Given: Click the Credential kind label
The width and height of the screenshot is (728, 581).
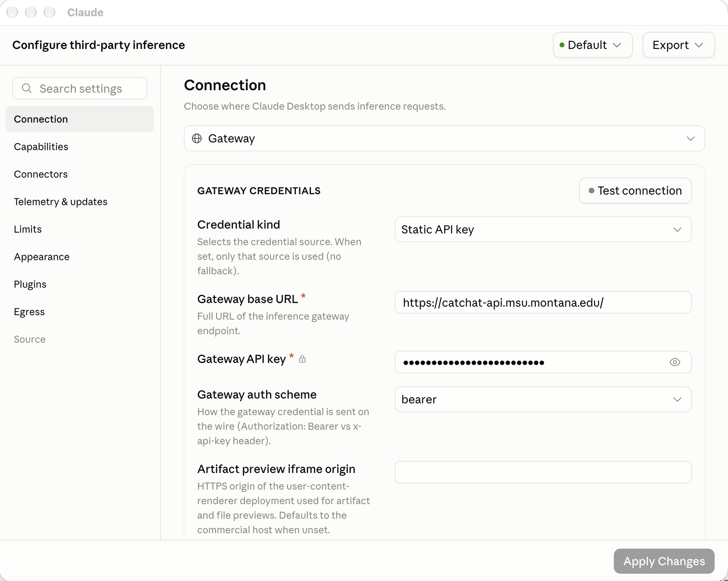Looking at the screenshot, I should pyautogui.click(x=238, y=225).
